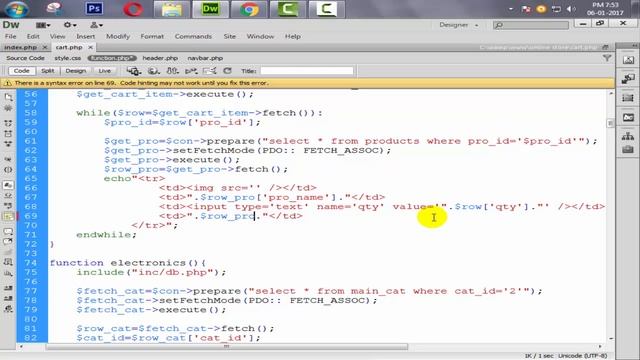
Task: Toggle Word Wrap in coding toolbar
Action: click(x=8, y=206)
